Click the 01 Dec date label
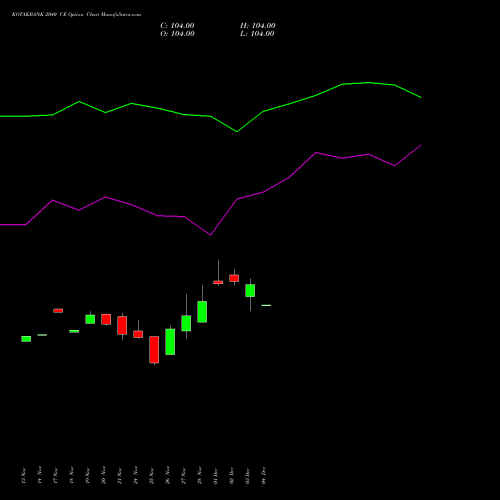This screenshot has width=500, height=500. pos(216,475)
